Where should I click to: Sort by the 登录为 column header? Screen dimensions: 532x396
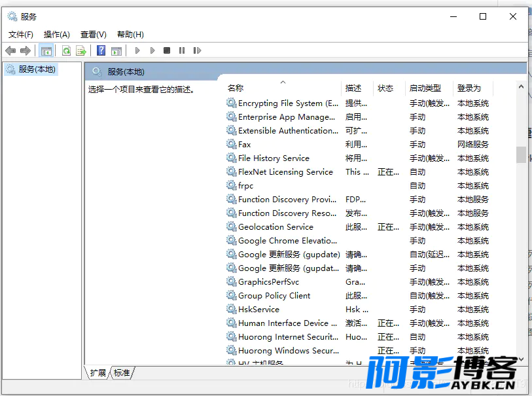473,88
